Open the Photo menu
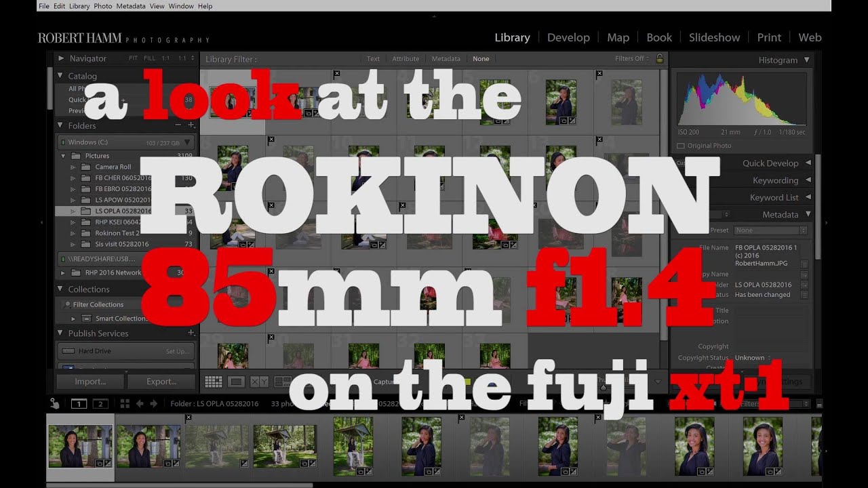 click(103, 6)
